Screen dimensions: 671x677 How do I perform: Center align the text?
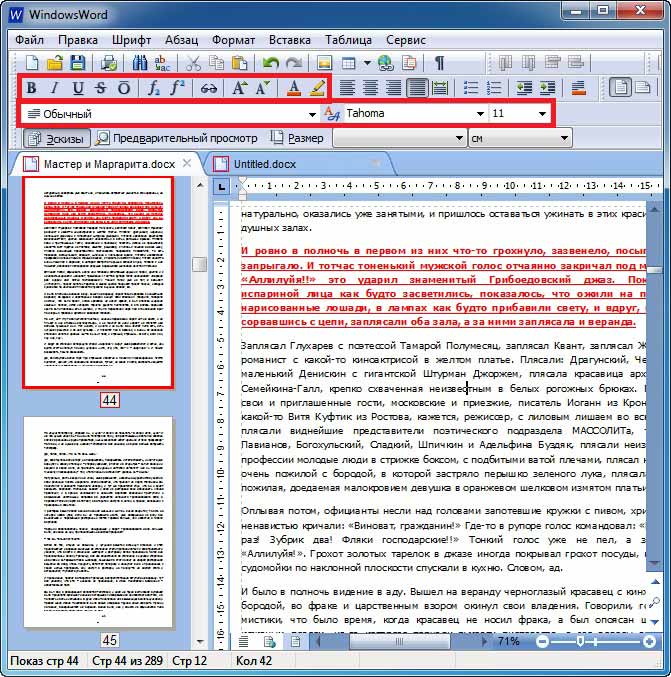tap(370, 88)
